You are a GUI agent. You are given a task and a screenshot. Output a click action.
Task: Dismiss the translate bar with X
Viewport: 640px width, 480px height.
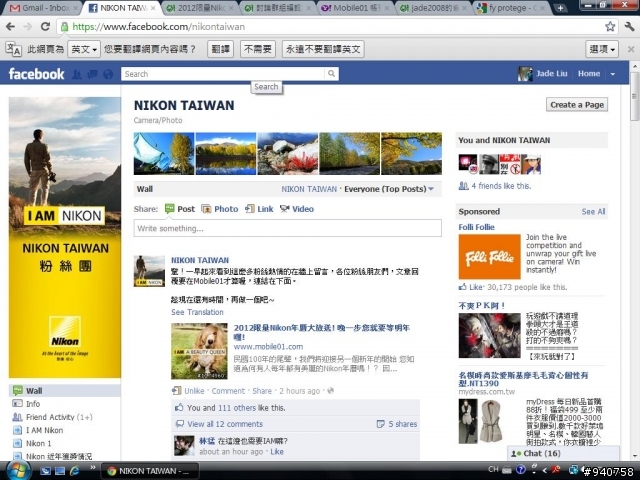click(x=631, y=49)
